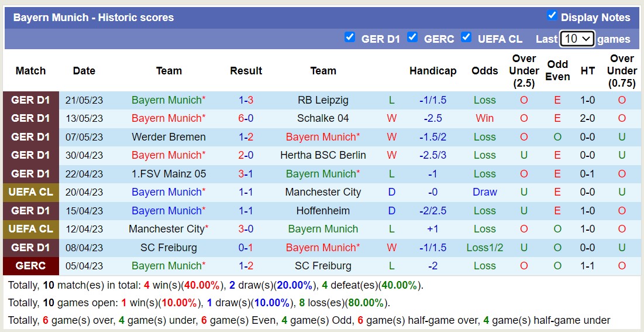Toggle the Display Notes checkbox
Screen dimensions: 644x332
pyautogui.click(x=552, y=16)
